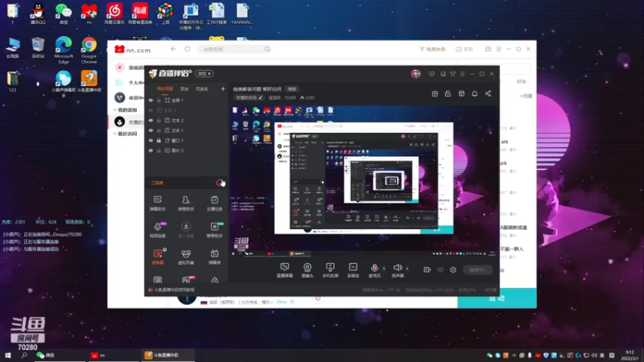Switch to the third scene tab

(202, 88)
